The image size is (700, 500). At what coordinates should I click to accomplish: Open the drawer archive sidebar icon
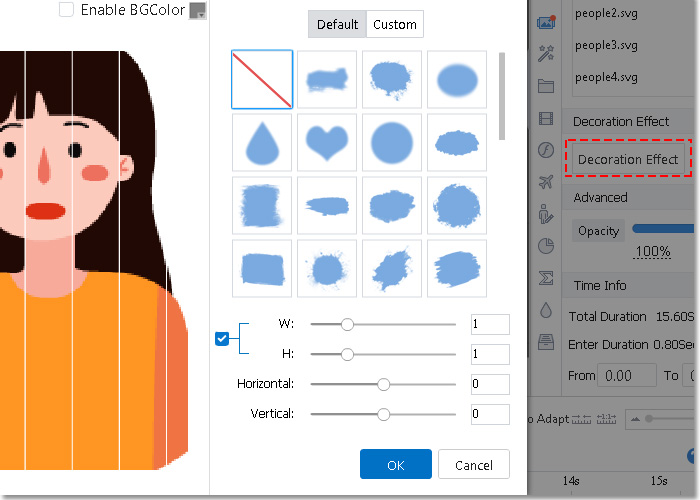(546, 342)
